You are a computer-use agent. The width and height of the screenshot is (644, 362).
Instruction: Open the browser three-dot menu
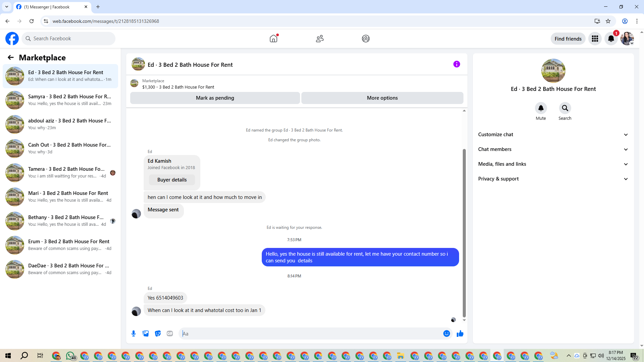[637, 21]
